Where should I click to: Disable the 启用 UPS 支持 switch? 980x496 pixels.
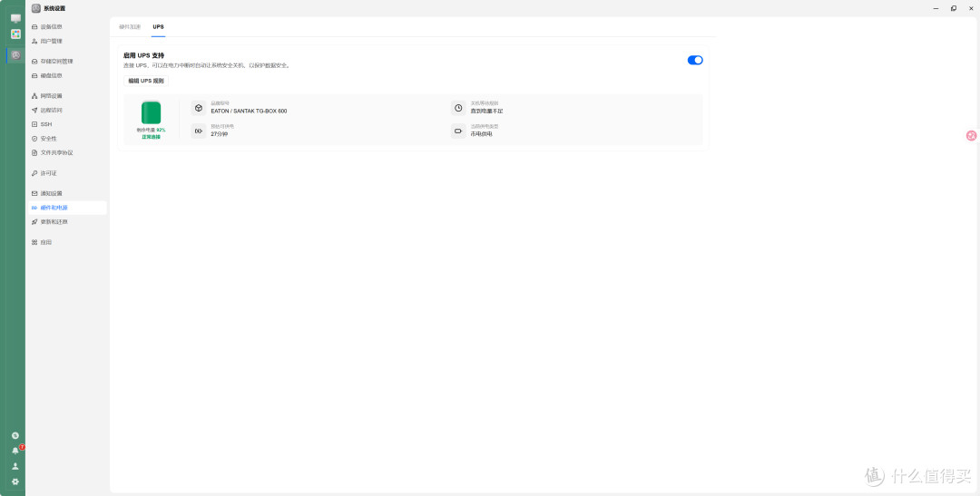coord(695,60)
